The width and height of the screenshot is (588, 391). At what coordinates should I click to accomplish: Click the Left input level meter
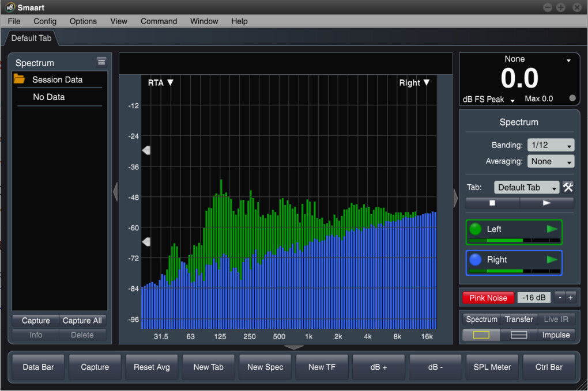(514, 241)
